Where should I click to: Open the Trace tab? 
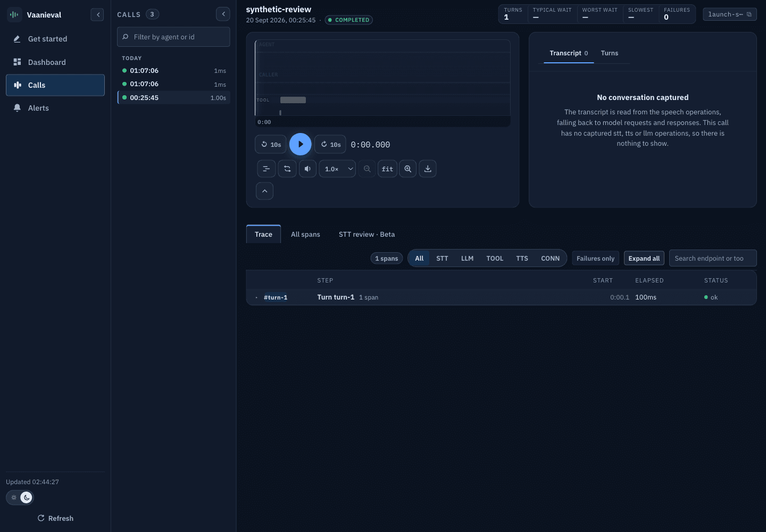pos(263,234)
